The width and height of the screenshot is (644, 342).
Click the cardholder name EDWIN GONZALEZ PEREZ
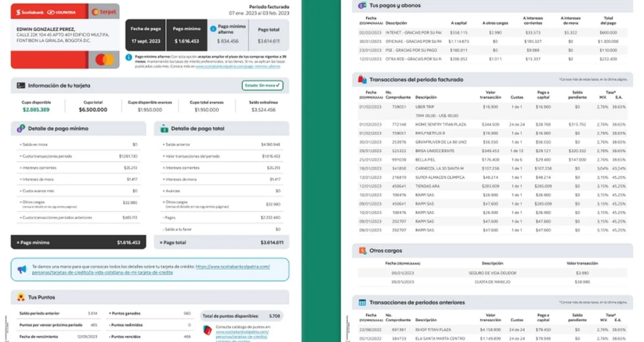tap(45, 29)
